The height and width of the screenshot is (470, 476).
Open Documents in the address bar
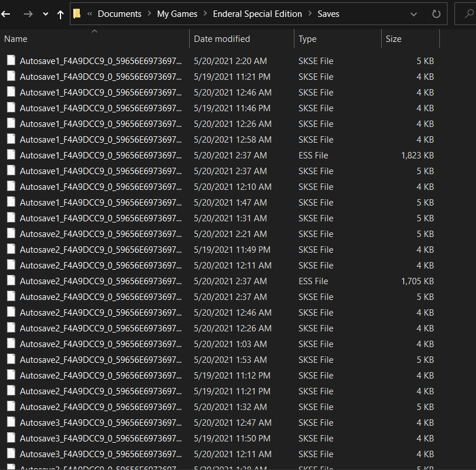pos(120,13)
